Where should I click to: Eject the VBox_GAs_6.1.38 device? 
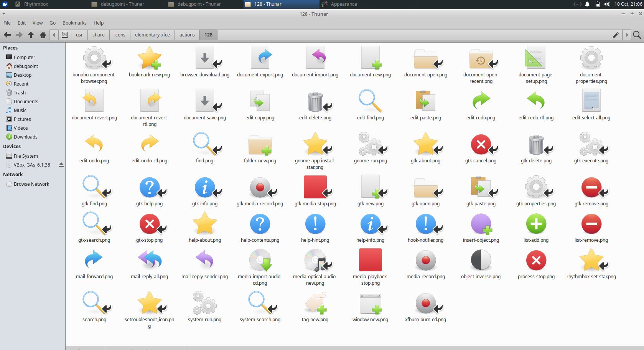point(61,165)
